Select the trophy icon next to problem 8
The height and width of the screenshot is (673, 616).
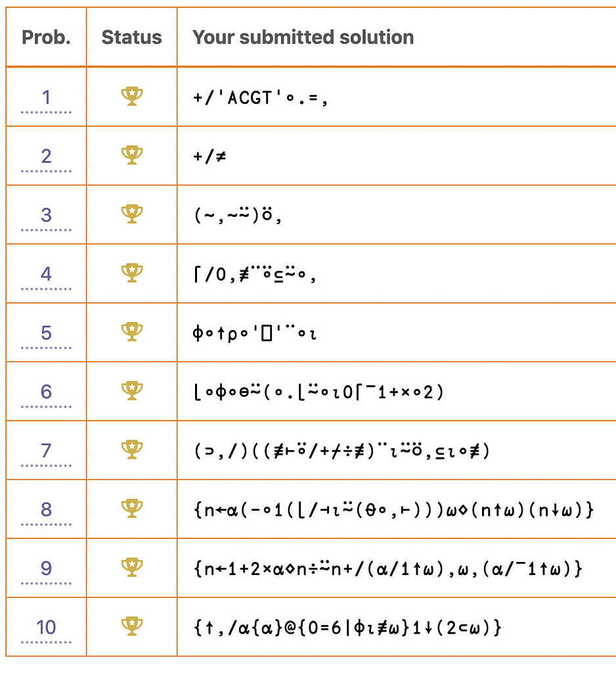coord(131,509)
